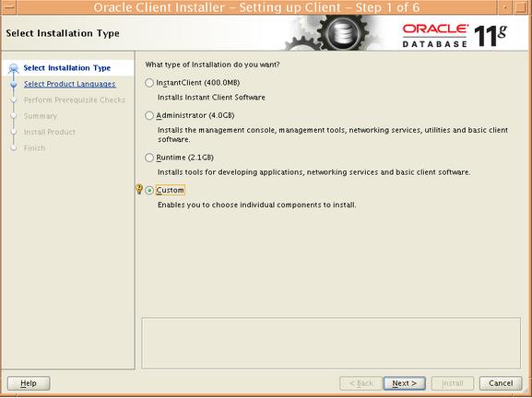532x398 pixels.
Task: Cancel the Oracle client installation
Action: [501, 383]
